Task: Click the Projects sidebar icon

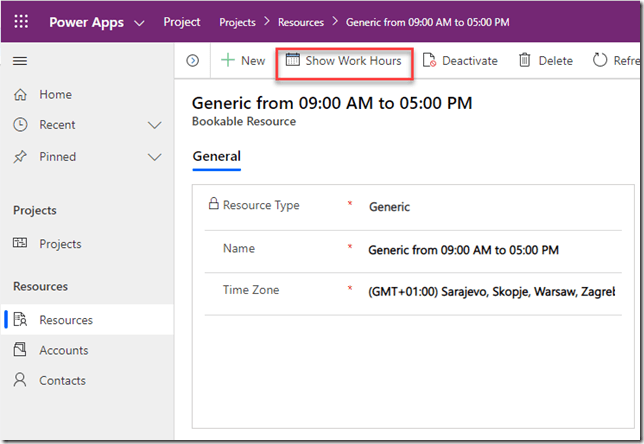Action: pyautogui.click(x=20, y=244)
